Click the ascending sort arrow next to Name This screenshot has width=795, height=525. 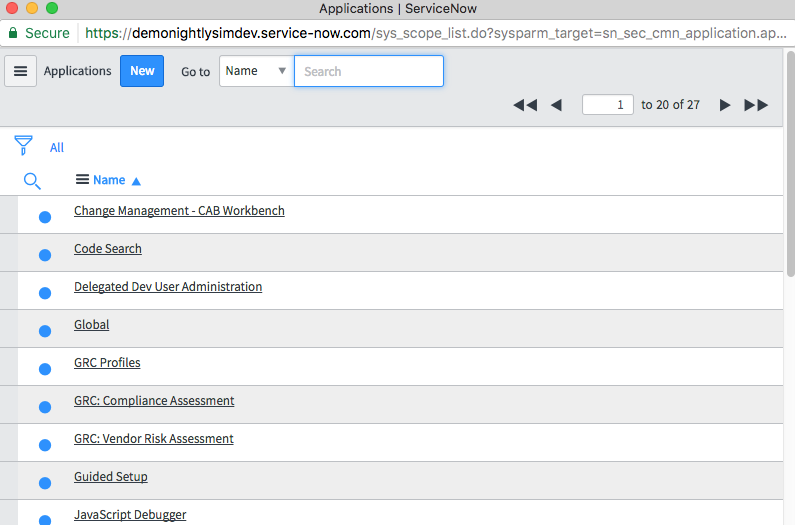pyautogui.click(x=136, y=181)
